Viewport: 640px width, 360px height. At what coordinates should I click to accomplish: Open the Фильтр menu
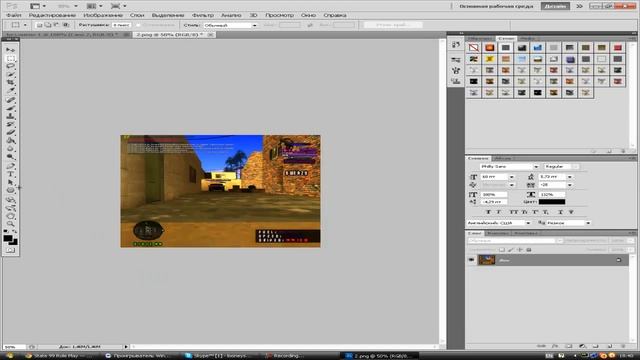pyautogui.click(x=202, y=15)
